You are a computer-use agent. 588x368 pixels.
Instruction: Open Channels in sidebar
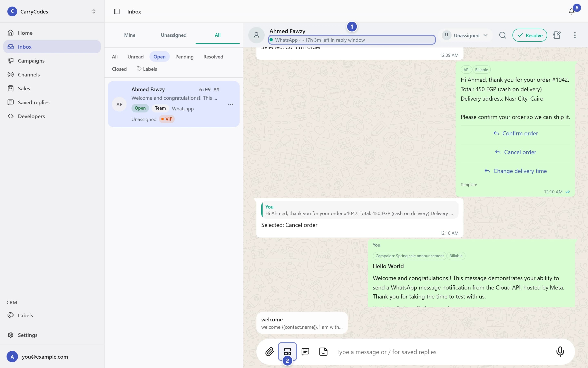coord(52,74)
